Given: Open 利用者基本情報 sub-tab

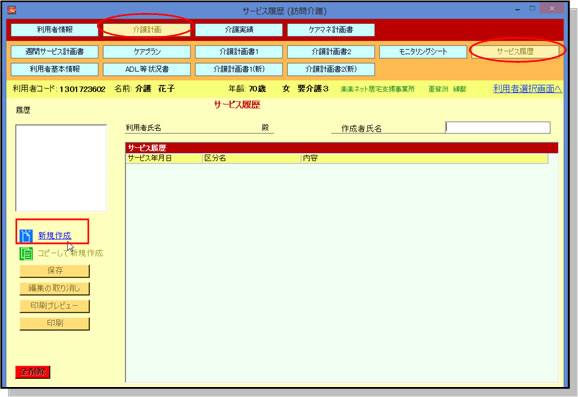Looking at the screenshot, I should pyautogui.click(x=55, y=69).
